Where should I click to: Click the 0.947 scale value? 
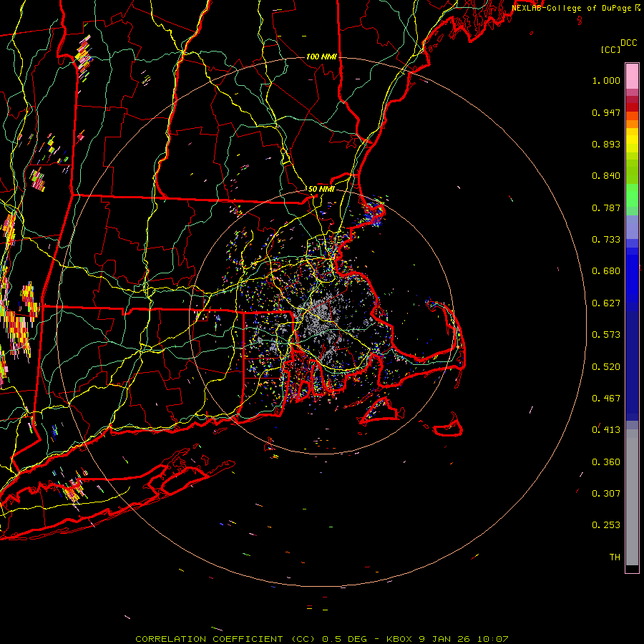coord(606,112)
